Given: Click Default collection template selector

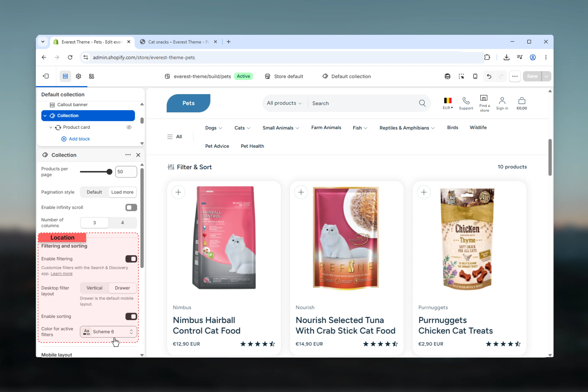Looking at the screenshot, I should [346, 76].
